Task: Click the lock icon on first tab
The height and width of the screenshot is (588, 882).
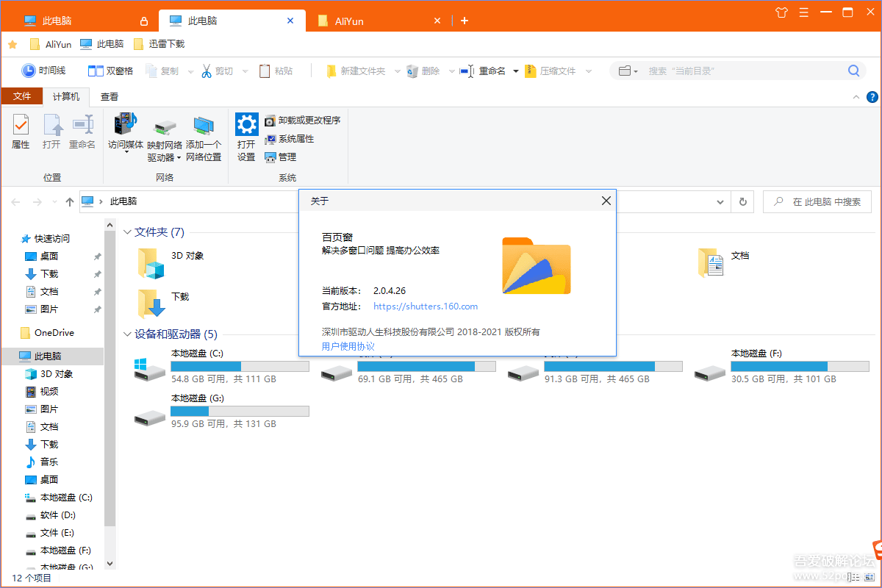Action: tap(144, 21)
